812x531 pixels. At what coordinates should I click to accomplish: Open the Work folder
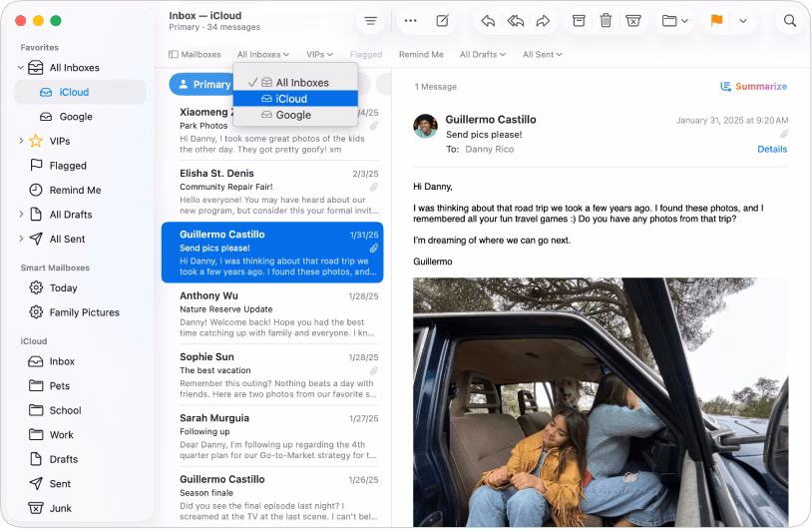80,434
